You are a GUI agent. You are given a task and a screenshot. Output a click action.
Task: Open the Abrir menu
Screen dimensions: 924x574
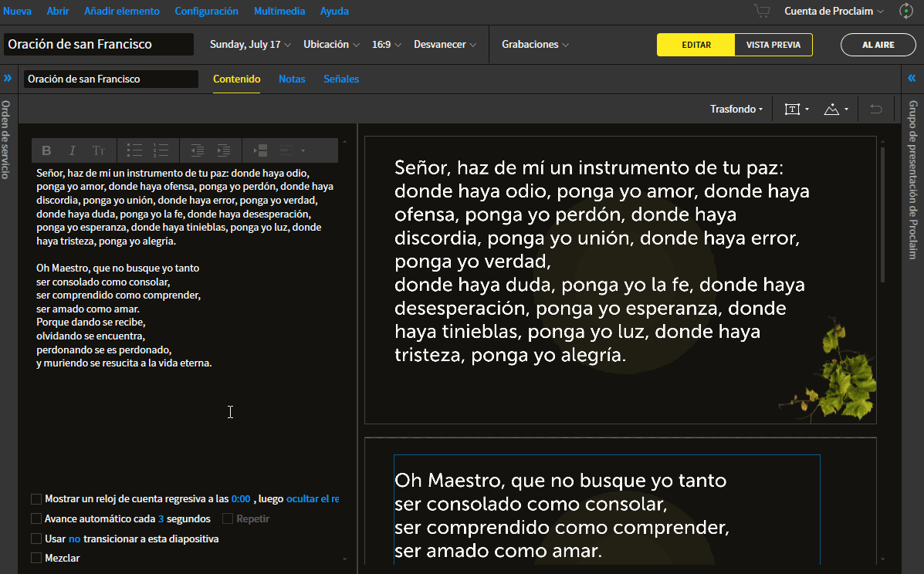point(58,11)
